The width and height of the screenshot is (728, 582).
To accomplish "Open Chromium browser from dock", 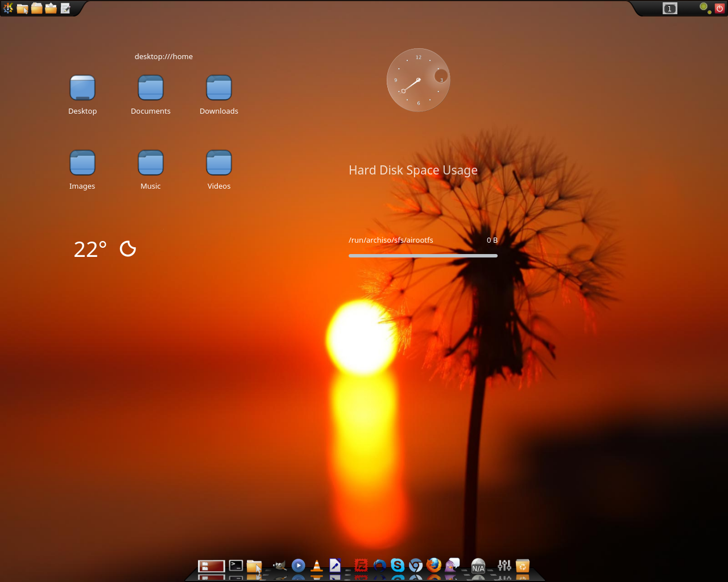I will pos(416,566).
